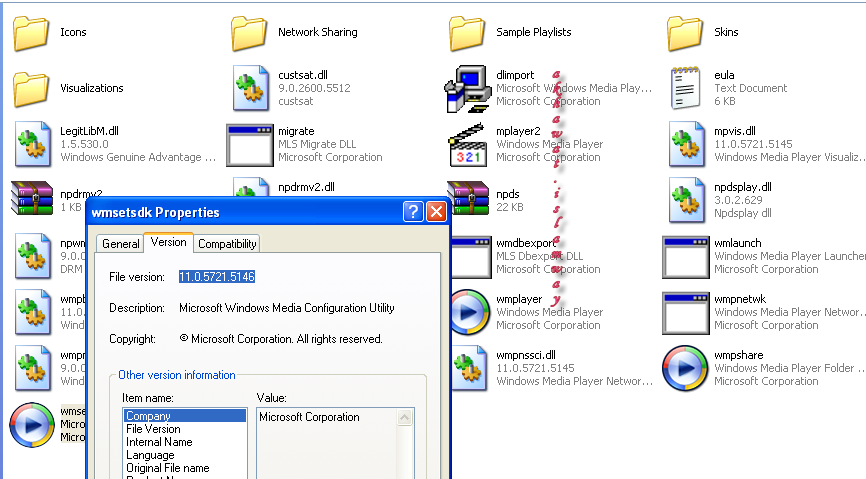Click the Help question mark button

pos(413,212)
